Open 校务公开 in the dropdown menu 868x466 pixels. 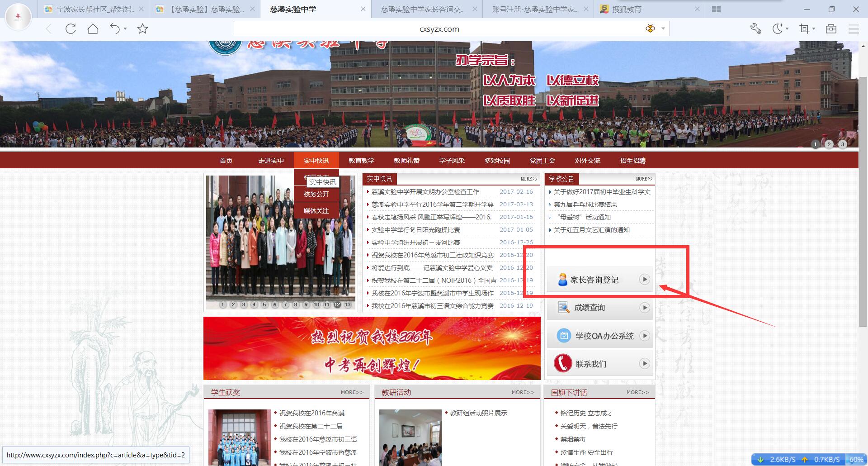316,194
